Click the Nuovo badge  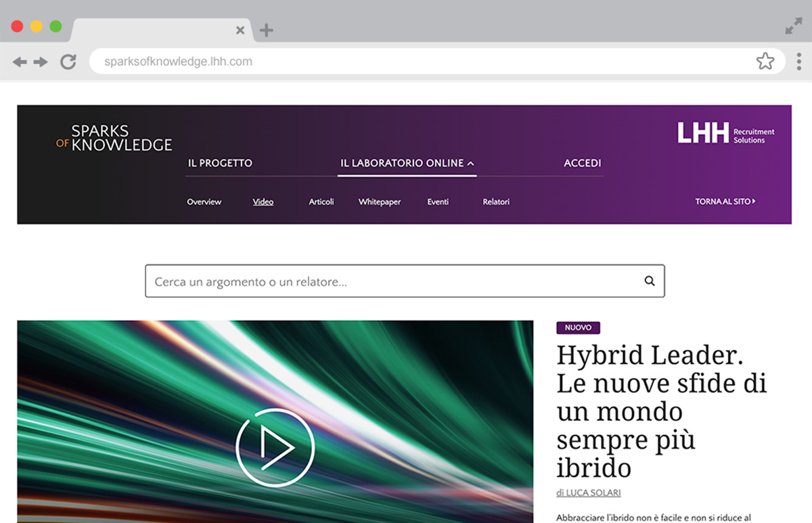[x=578, y=327]
